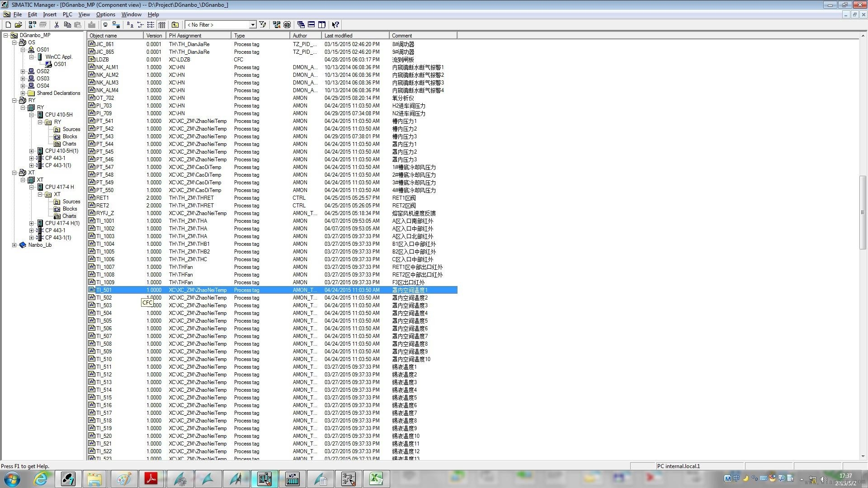This screenshot has height=488, width=868.
Task: Select the OT_702 object row
Action: (x=272, y=98)
